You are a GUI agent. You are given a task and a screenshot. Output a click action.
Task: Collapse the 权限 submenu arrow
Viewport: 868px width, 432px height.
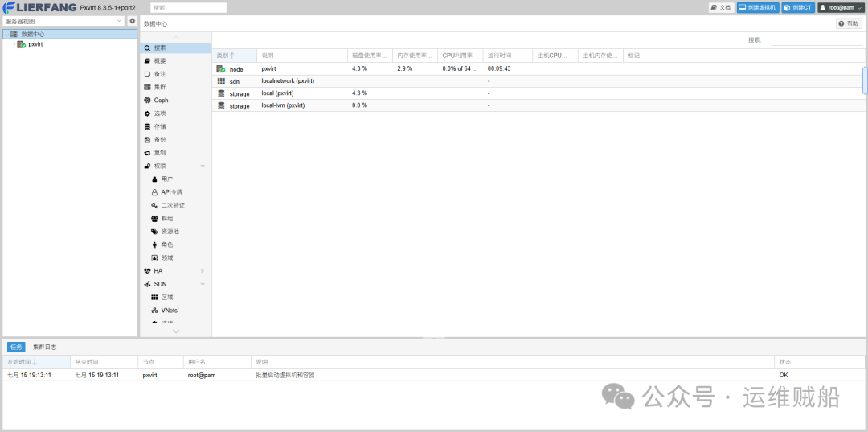(x=203, y=167)
